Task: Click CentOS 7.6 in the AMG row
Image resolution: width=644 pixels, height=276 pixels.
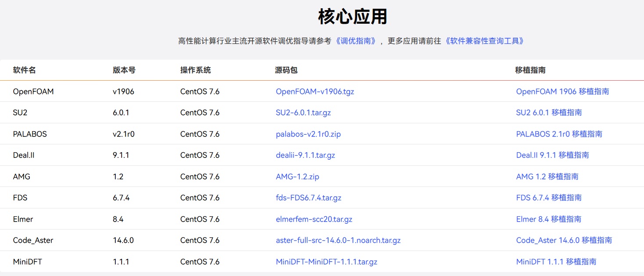Action: coord(200,176)
